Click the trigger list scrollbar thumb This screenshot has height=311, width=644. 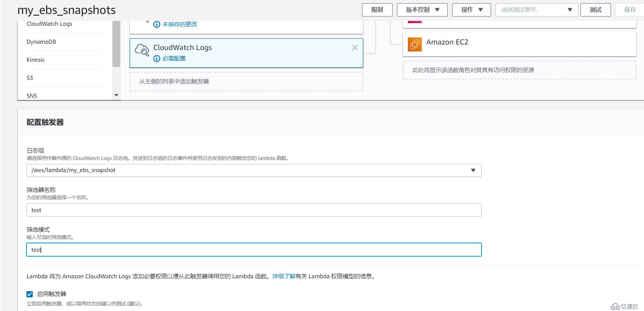[x=116, y=44]
